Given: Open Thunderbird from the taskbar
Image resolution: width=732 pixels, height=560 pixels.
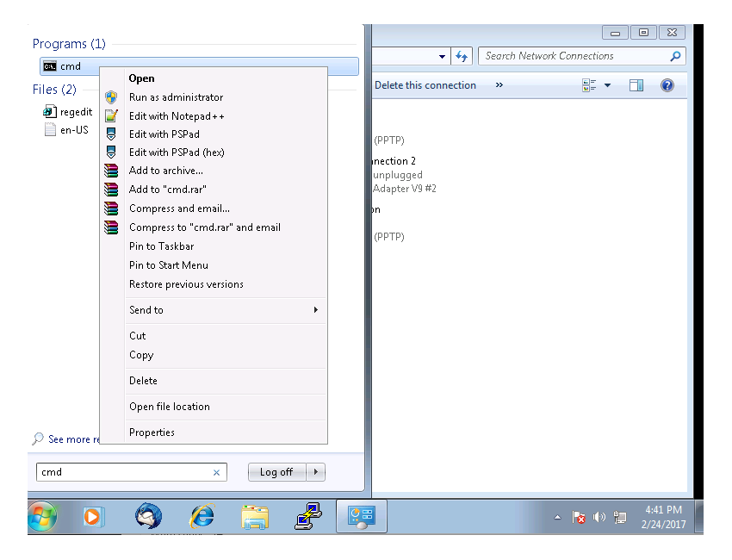Looking at the screenshot, I should tap(148, 517).
